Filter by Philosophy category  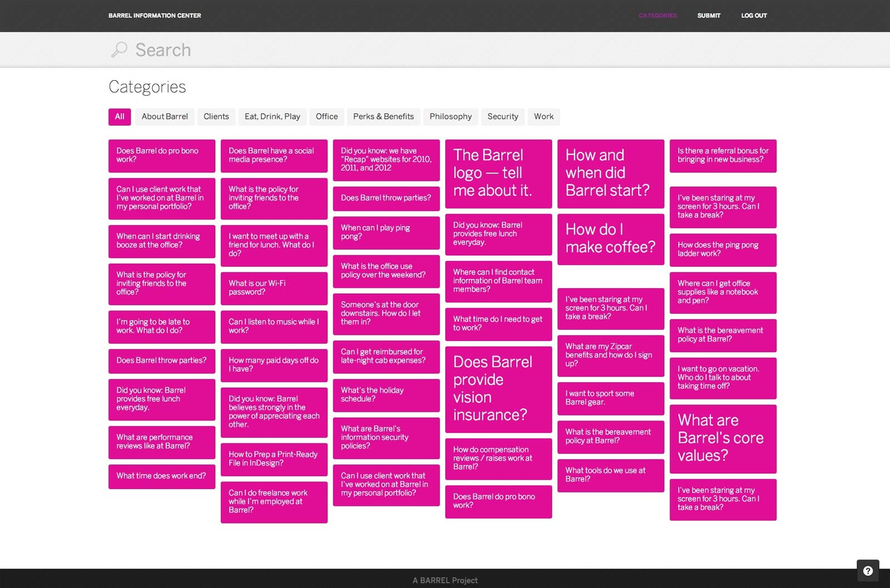click(x=451, y=117)
